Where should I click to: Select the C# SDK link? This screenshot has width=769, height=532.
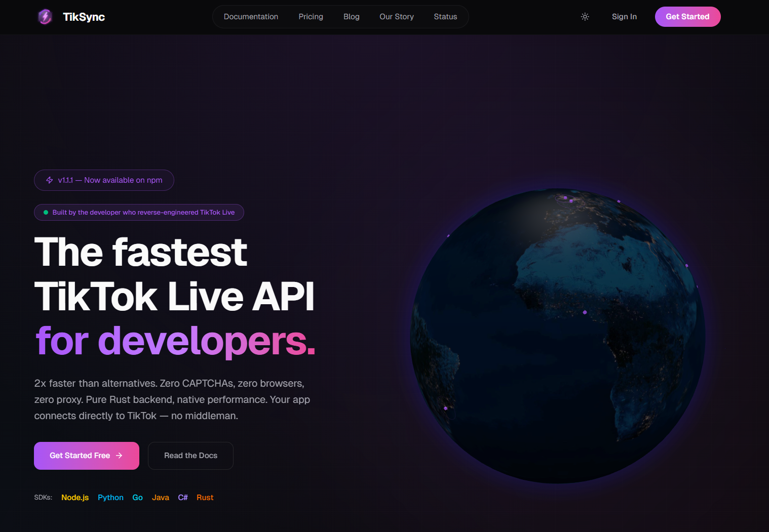(x=183, y=498)
